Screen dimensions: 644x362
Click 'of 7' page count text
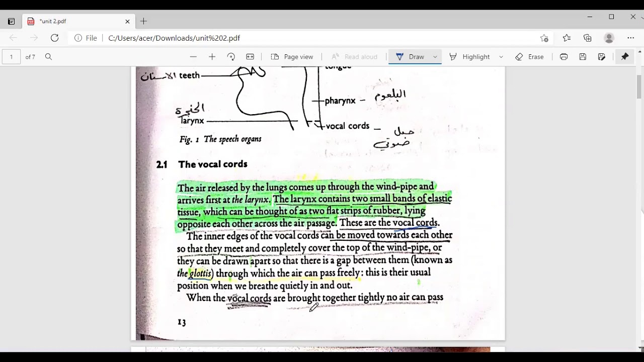pos(30,57)
